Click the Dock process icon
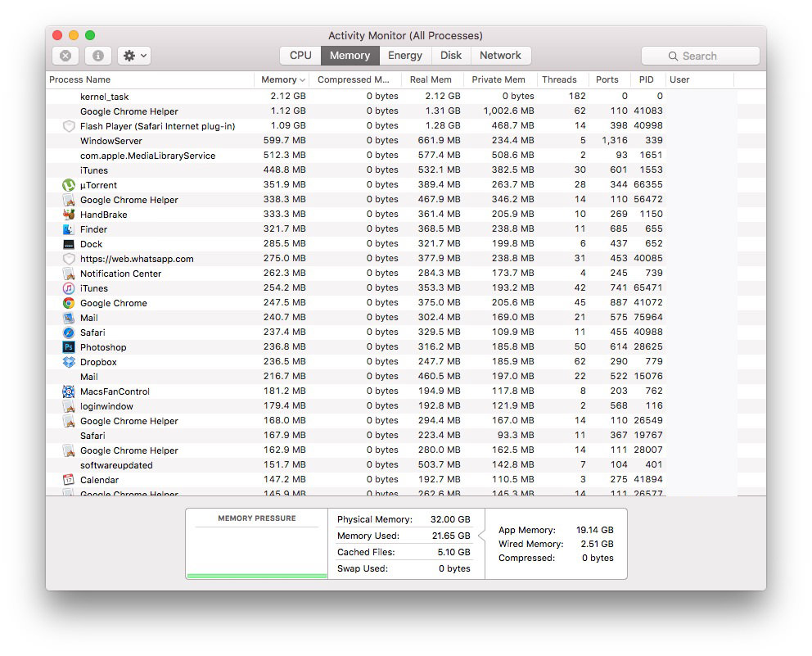812x656 pixels. [69, 244]
